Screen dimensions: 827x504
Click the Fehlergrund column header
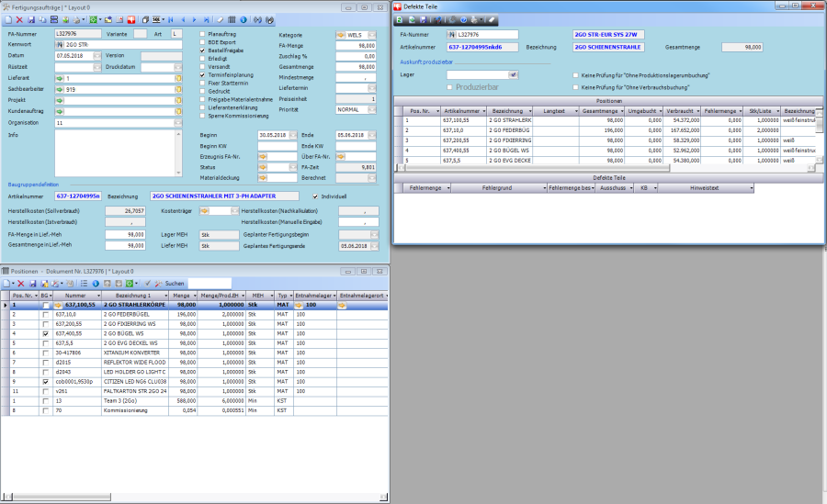point(498,187)
